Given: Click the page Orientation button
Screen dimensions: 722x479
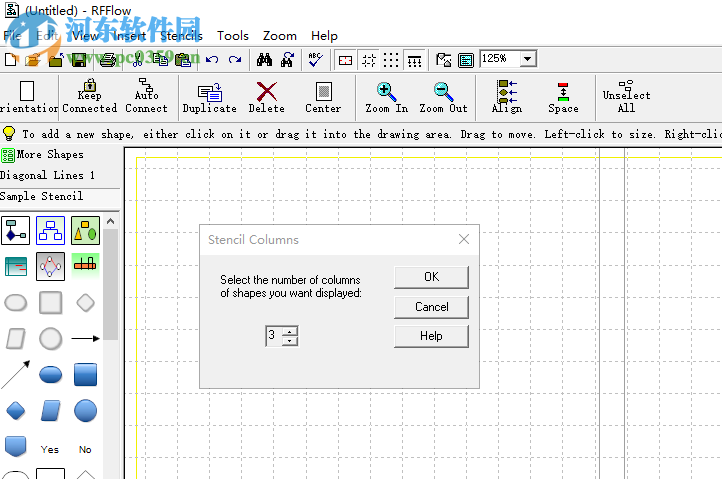Looking at the screenshot, I should tap(28, 96).
